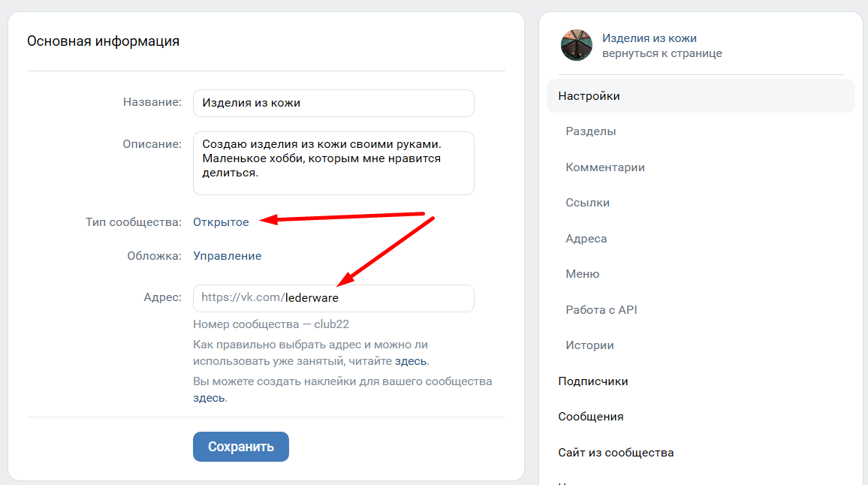Open the здесь link about choosing an address
Image resolution: width=868 pixels, height=485 pixels.
(410, 361)
